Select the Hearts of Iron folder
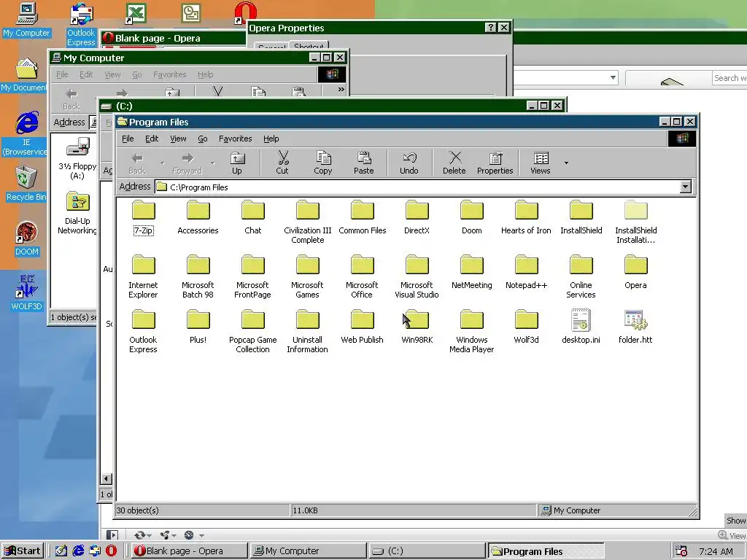747x560 pixels. (526, 218)
